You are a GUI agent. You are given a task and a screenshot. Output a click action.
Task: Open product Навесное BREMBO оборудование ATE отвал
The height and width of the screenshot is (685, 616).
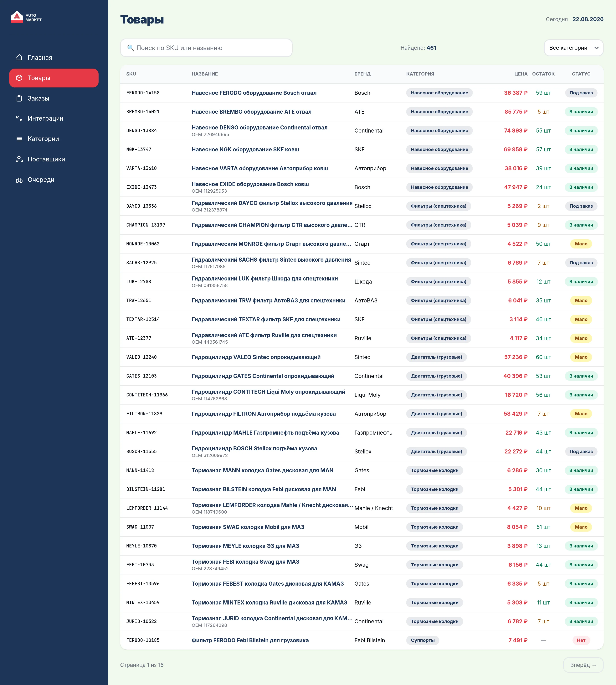point(251,112)
